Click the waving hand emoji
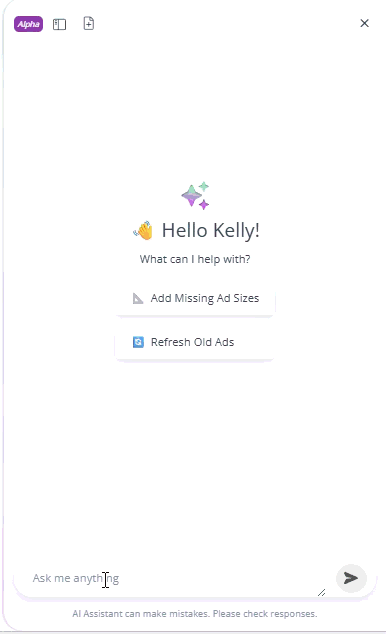This screenshot has width=386, height=634. click(x=143, y=230)
